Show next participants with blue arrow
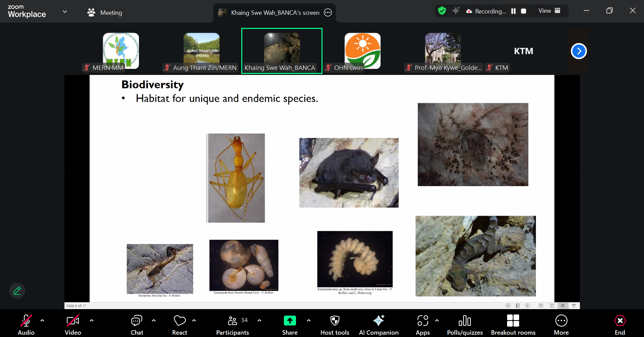 tap(579, 51)
